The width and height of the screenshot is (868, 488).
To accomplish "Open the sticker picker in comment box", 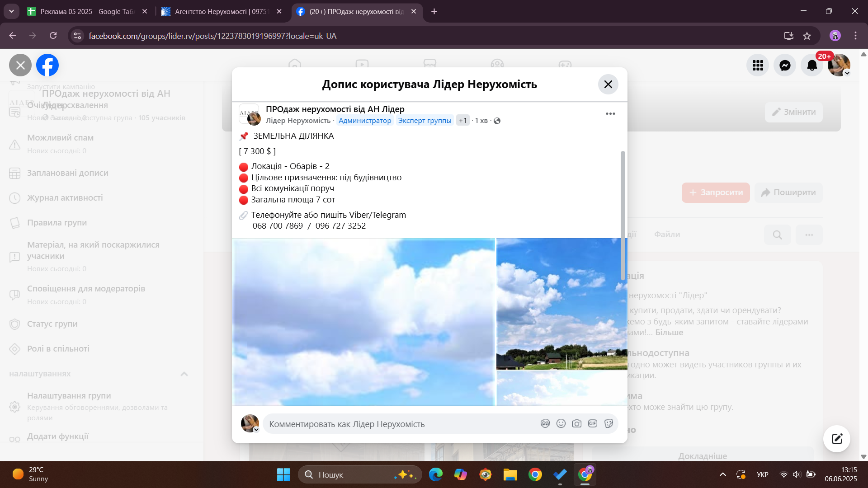I will [x=609, y=423].
